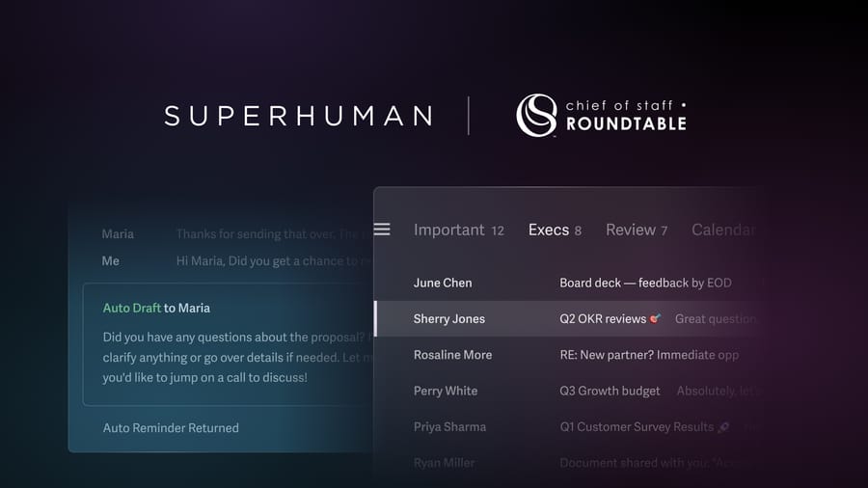Open Ryan Miller's shared document email

[566, 463]
